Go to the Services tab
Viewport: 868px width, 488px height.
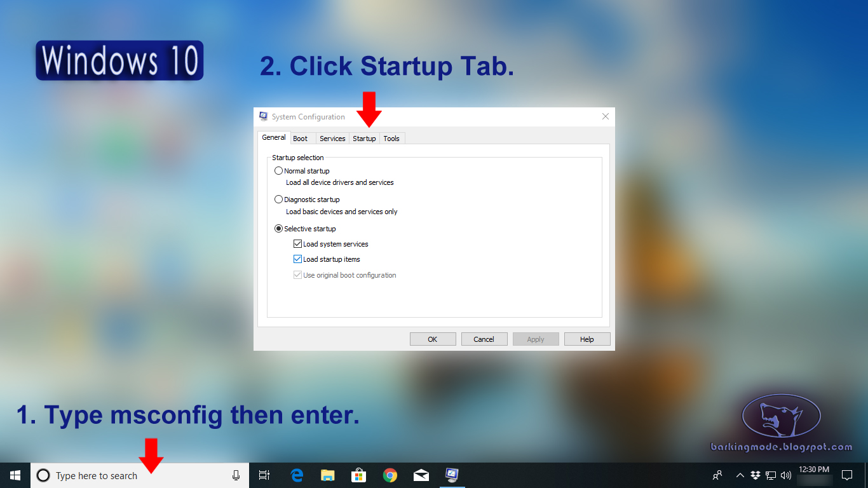tap(332, 138)
